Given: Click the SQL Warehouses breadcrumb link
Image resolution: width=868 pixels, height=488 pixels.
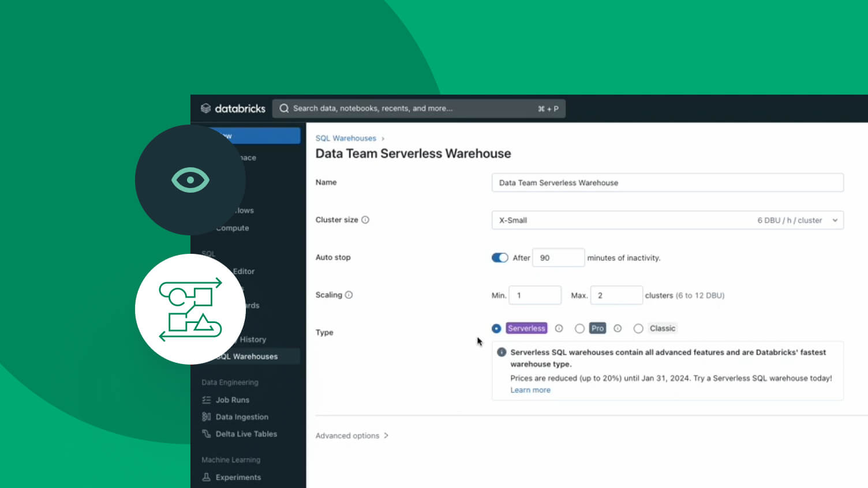Looking at the screenshot, I should coord(346,138).
